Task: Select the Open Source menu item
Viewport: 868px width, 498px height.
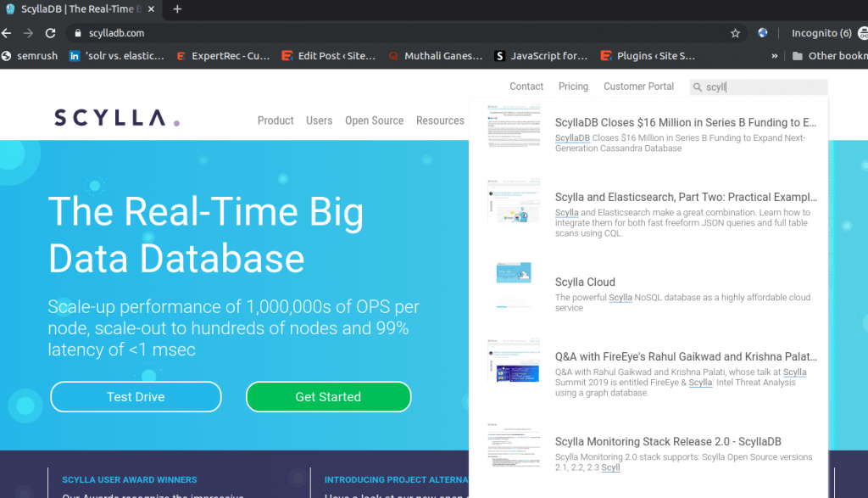Action: (x=374, y=120)
